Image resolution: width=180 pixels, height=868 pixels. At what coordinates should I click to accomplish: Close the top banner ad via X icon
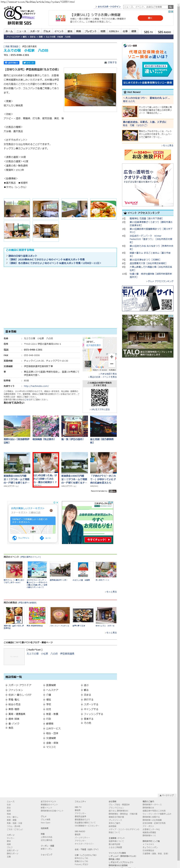pyautogui.click(x=172, y=12)
